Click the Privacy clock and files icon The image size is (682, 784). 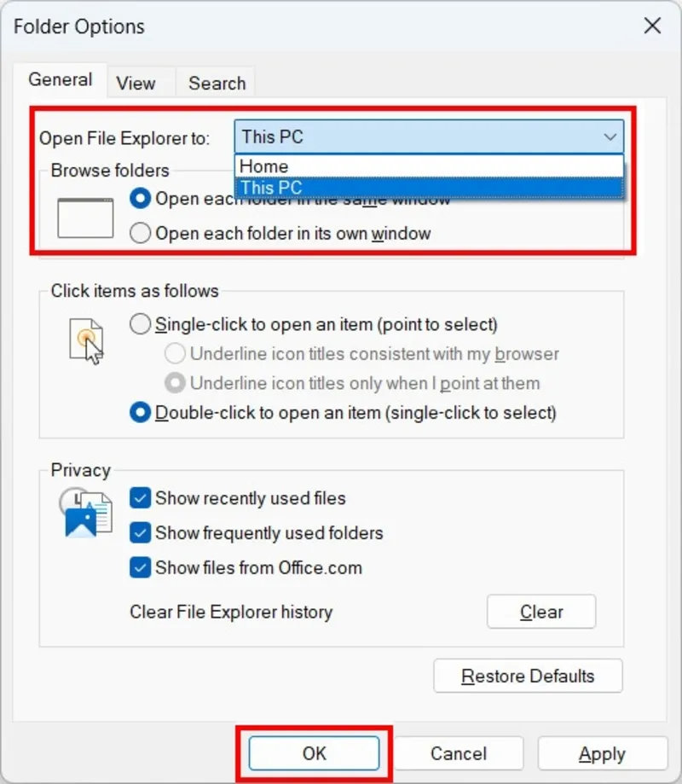point(86,513)
